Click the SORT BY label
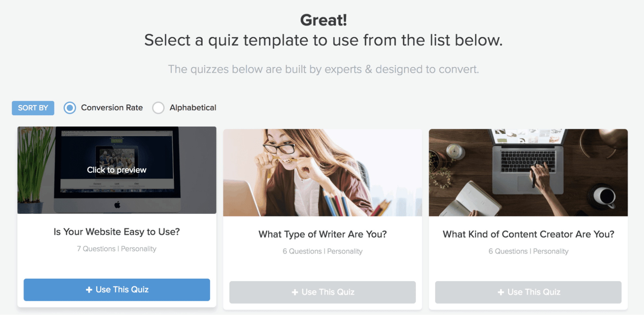 coord(33,108)
